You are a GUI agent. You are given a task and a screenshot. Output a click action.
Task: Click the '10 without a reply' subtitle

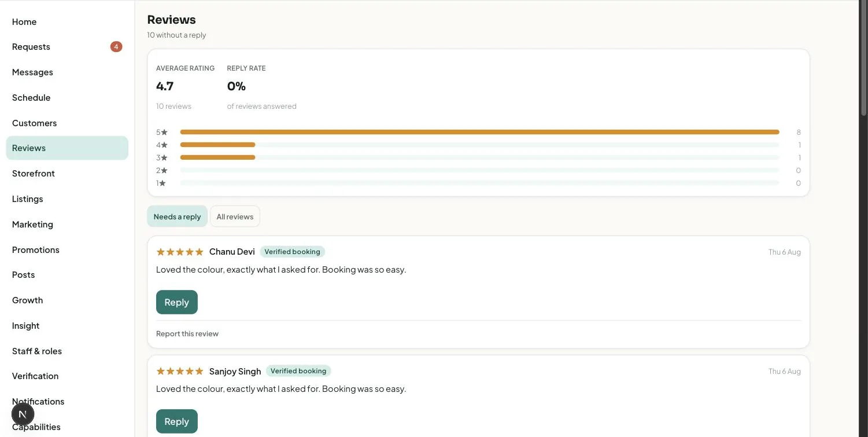(x=176, y=35)
